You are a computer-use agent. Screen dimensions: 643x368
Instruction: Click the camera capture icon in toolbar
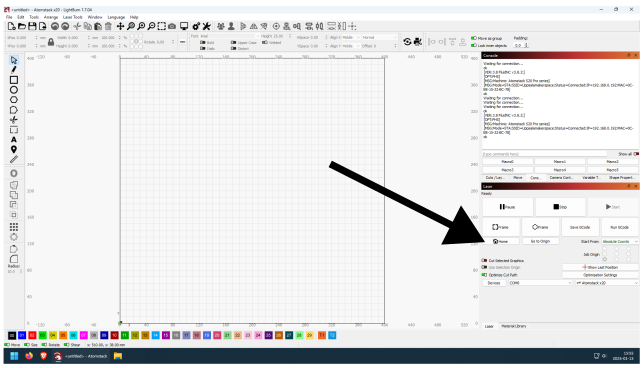(x=172, y=26)
